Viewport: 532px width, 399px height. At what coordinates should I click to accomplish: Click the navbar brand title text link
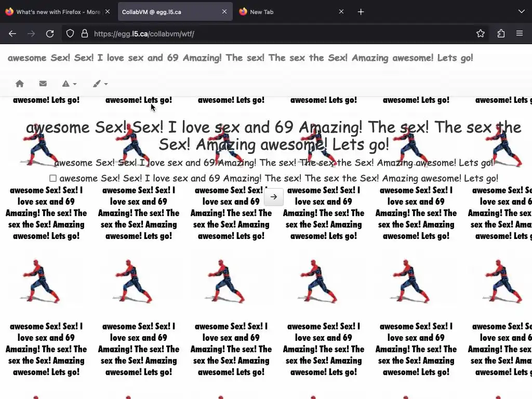(240, 58)
